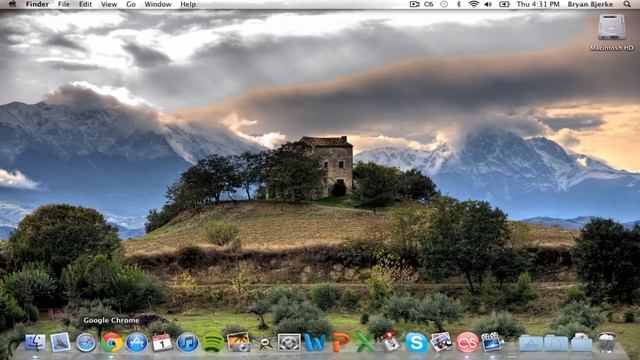
Task: Launch Excel green X icon
Action: (x=365, y=342)
